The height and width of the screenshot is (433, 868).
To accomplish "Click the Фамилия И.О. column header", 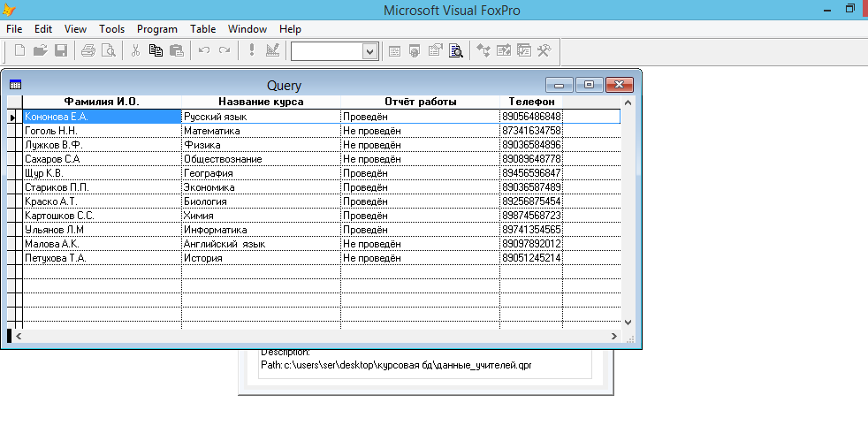I will point(102,102).
